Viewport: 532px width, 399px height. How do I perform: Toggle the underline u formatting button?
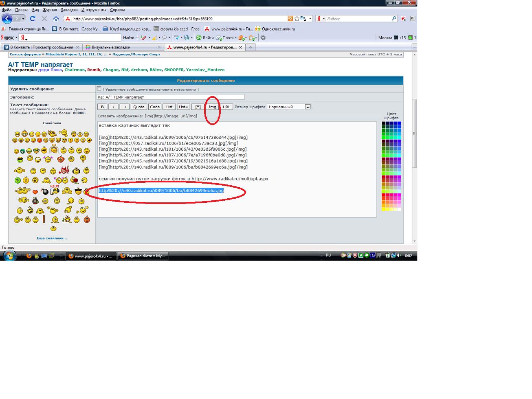pyautogui.click(x=124, y=107)
